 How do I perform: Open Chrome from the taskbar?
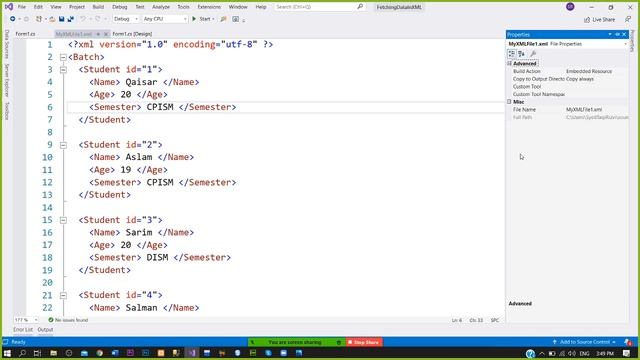[x=100, y=353]
